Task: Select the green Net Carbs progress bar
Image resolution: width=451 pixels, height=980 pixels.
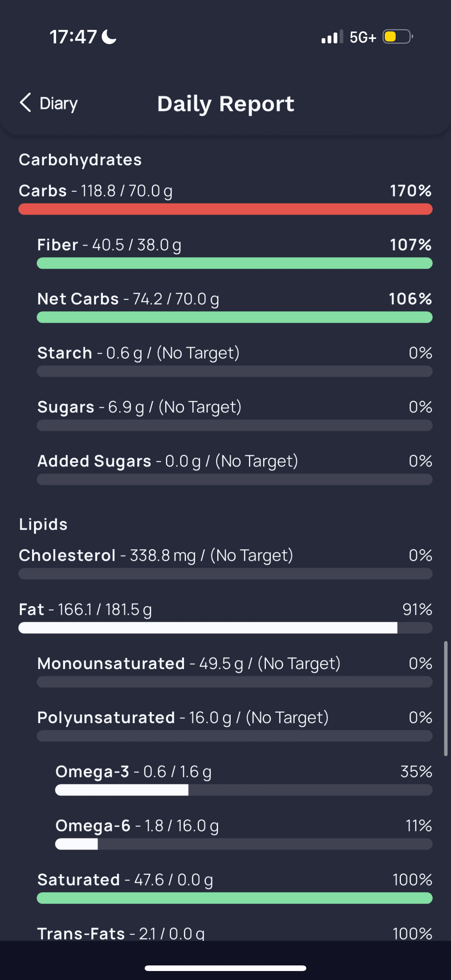Action: pos(234,317)
